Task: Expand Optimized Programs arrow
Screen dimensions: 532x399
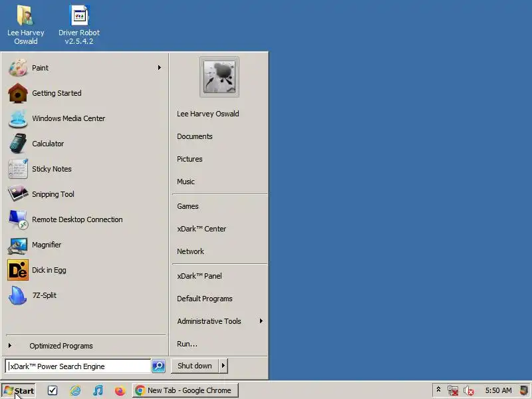Action: [x=10, y=345]
